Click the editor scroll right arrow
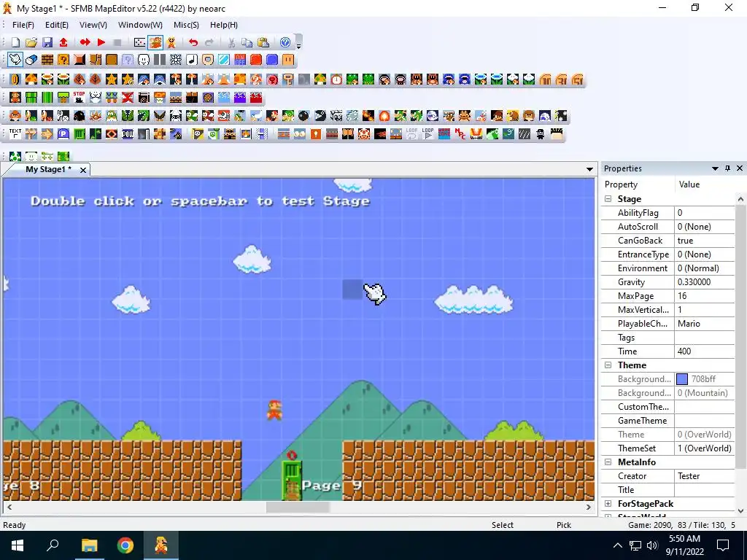 [589, 507]
